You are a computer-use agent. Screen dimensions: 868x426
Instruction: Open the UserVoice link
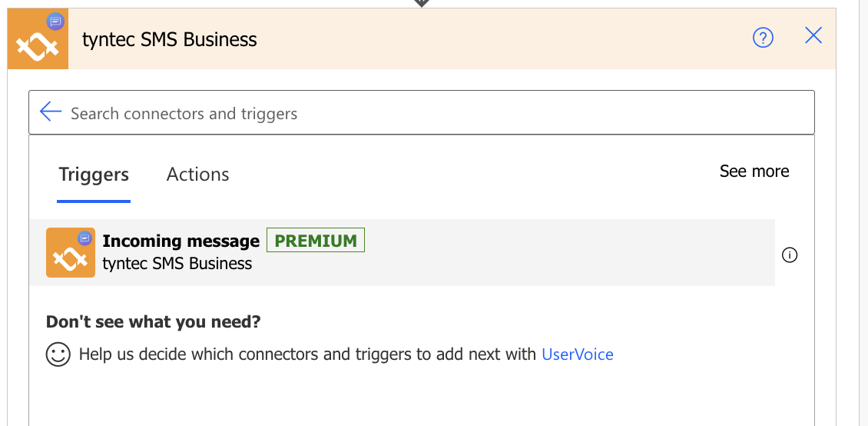click(x=578, y=354)
